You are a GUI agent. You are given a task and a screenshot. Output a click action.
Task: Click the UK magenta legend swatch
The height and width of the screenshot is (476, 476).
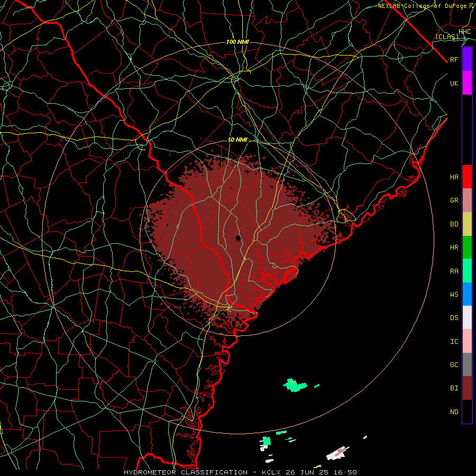click(467, 83)
